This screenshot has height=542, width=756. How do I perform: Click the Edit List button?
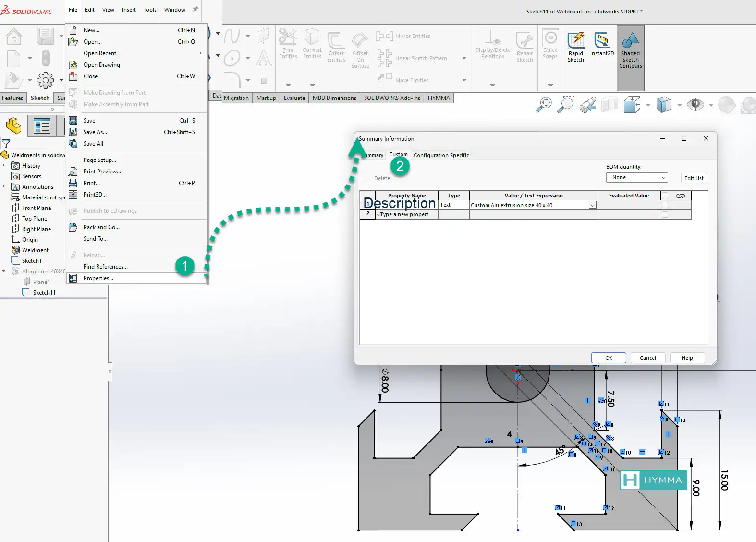pos(694,178)
